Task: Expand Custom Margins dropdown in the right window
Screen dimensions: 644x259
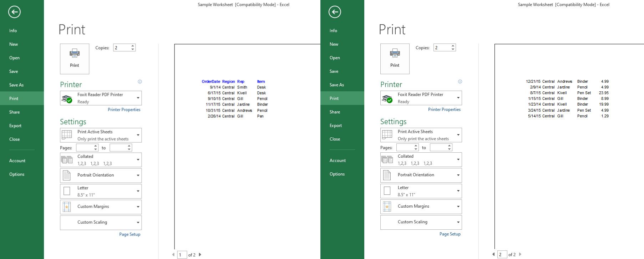Action: [421, 207]
